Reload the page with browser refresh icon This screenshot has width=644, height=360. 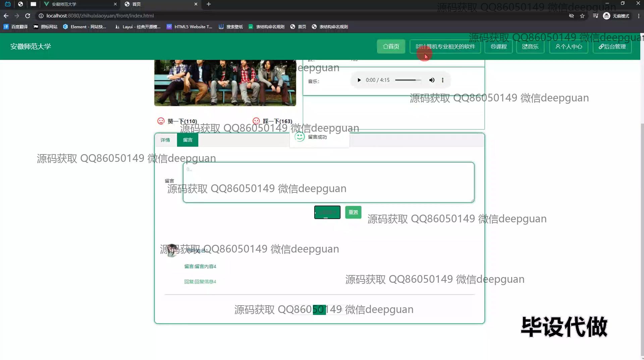click(28, 16)
